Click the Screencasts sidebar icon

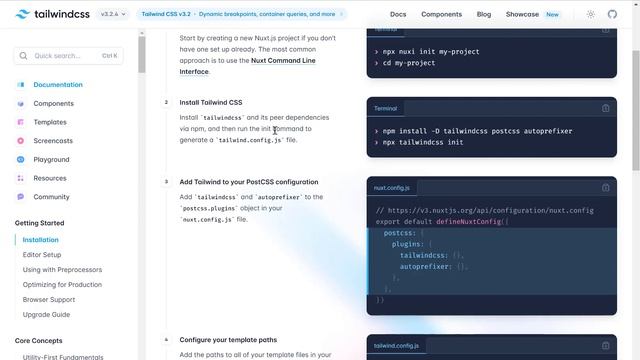(x=20, y=141)
